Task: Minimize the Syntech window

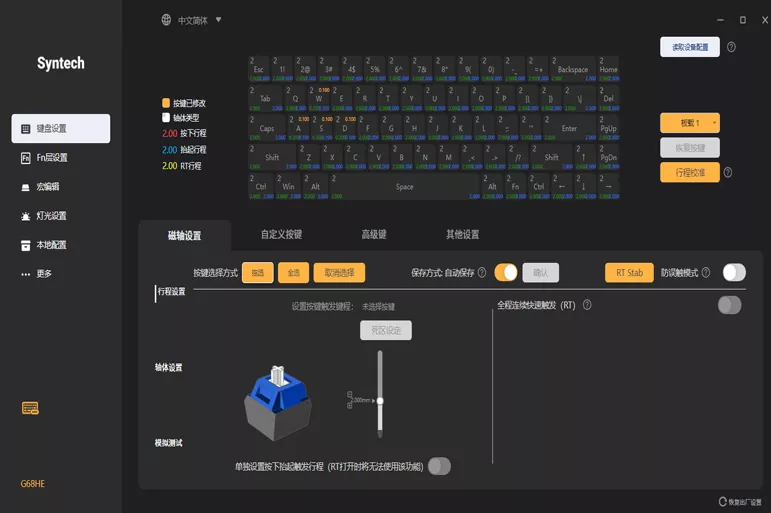Action: click(x=720, y=20)
